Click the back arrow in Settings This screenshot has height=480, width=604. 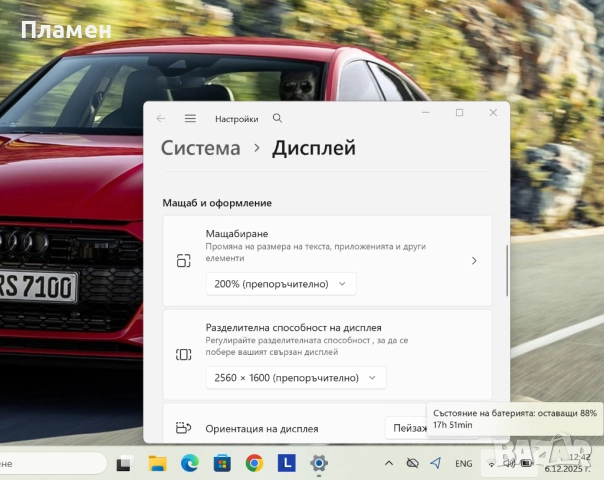coord(160,118)
